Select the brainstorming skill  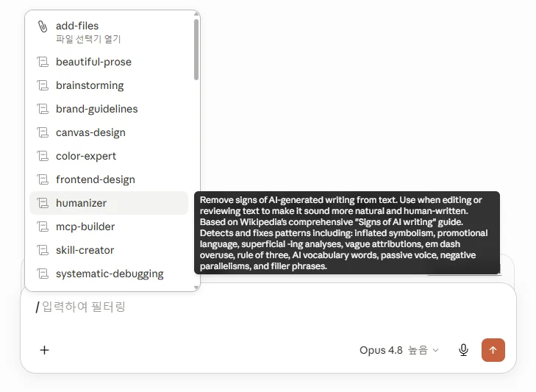109,85
